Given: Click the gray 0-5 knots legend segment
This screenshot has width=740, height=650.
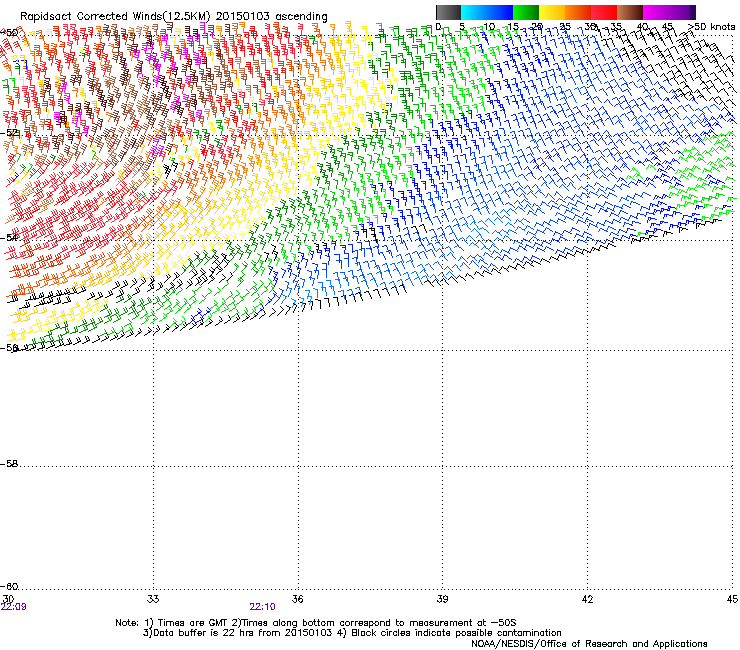Looking at the screenshot, I should 448,12.
